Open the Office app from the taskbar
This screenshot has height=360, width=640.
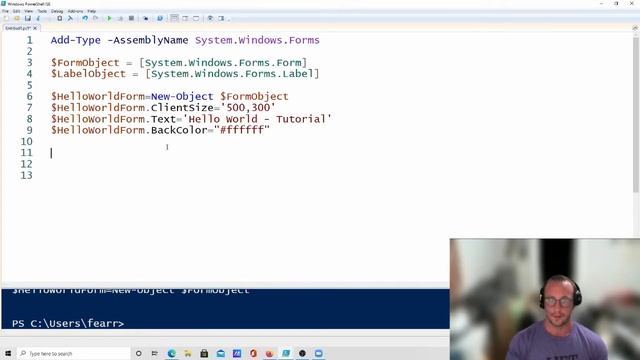[x=253, y=353]
